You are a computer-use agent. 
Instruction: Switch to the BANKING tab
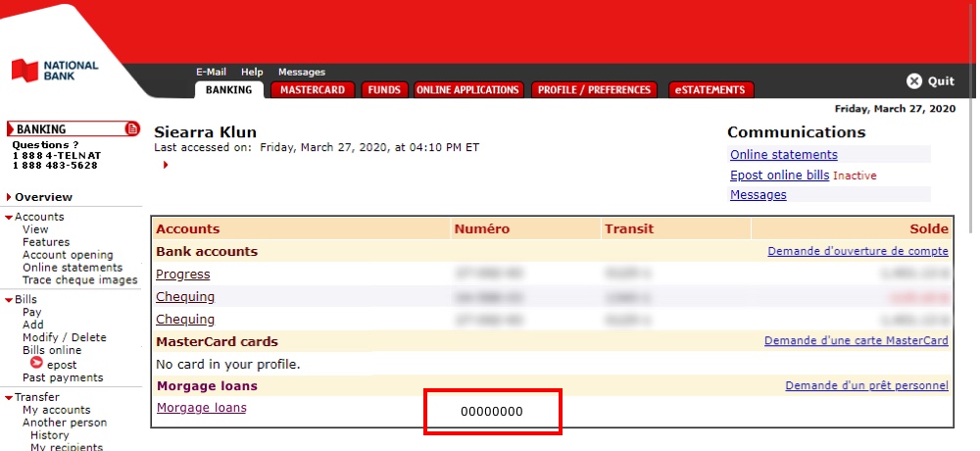[x=228, y=89]
